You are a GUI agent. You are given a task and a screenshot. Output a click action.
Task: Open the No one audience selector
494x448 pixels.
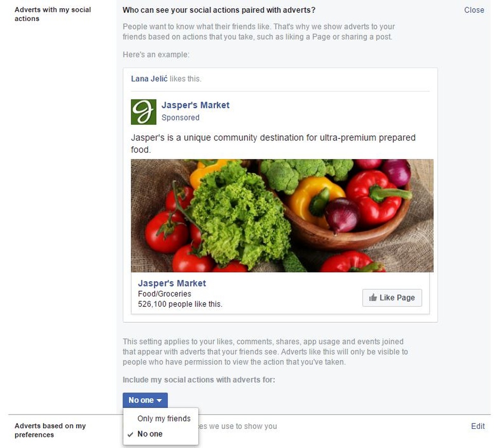click(x=145, y=400)
